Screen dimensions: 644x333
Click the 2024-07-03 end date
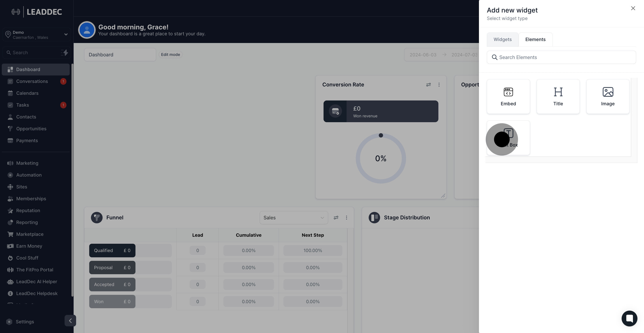coord(464,55)
